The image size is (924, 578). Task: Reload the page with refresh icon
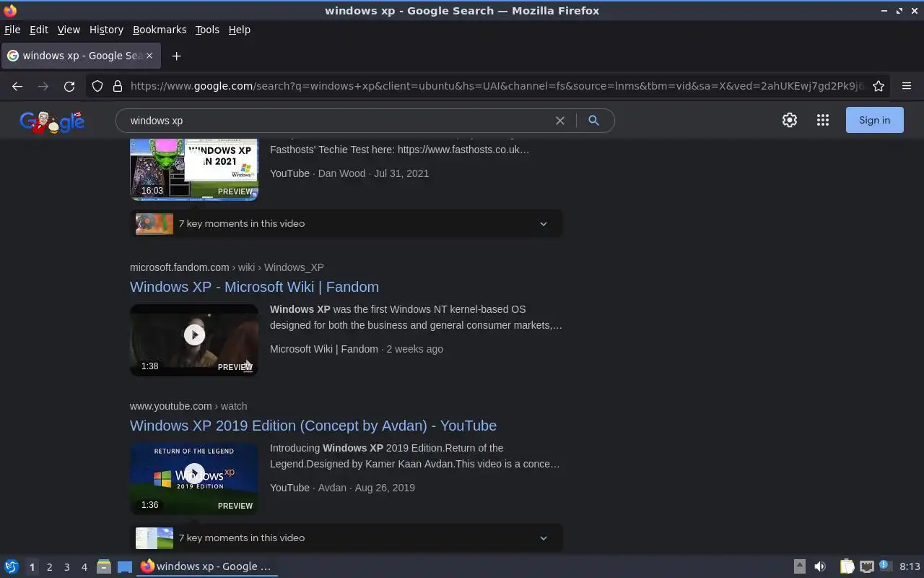pos(69,86)
